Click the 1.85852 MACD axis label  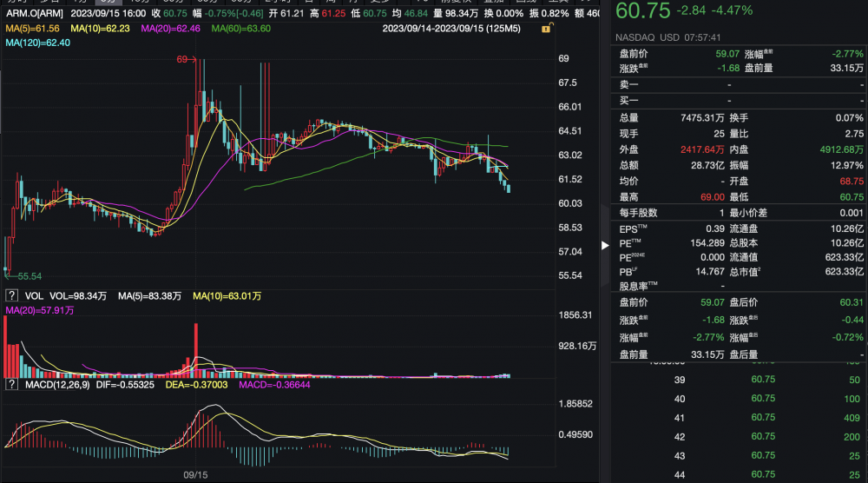575,404
